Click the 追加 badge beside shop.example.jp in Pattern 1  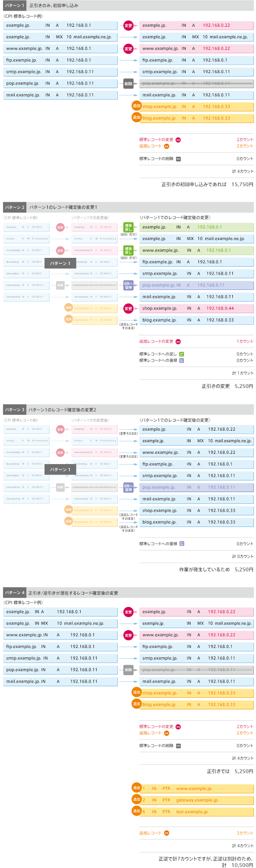point(137,106)
